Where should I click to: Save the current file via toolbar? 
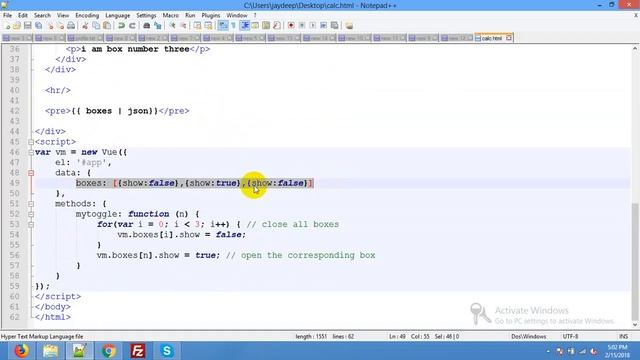[x=27, y=26]
